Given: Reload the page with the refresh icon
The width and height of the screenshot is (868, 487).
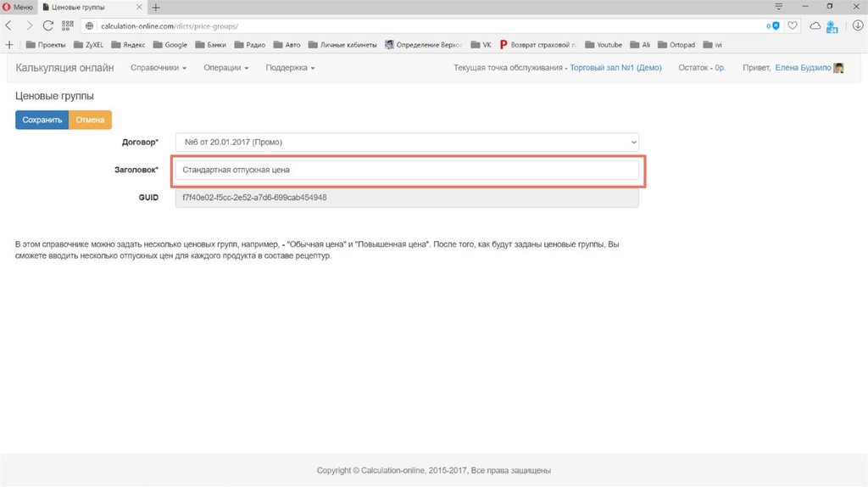Looking at the screenshot, I should click(x=48, y=26).
